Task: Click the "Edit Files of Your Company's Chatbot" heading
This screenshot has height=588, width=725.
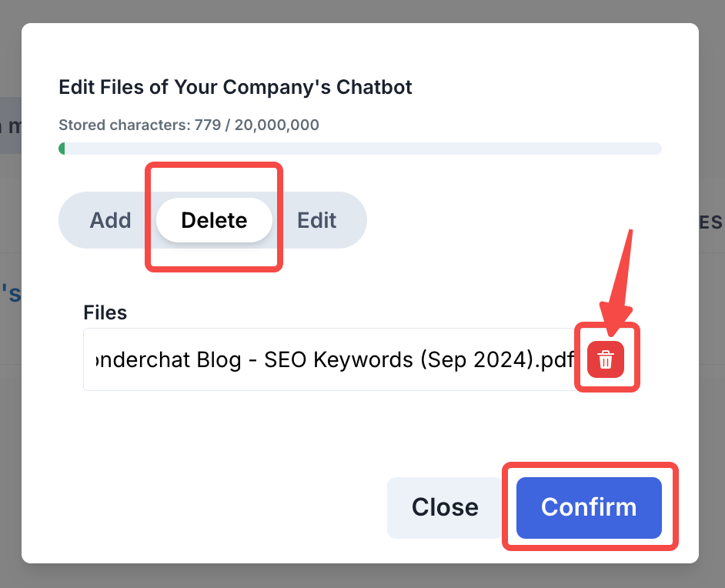Action: (x=236, y=87)
